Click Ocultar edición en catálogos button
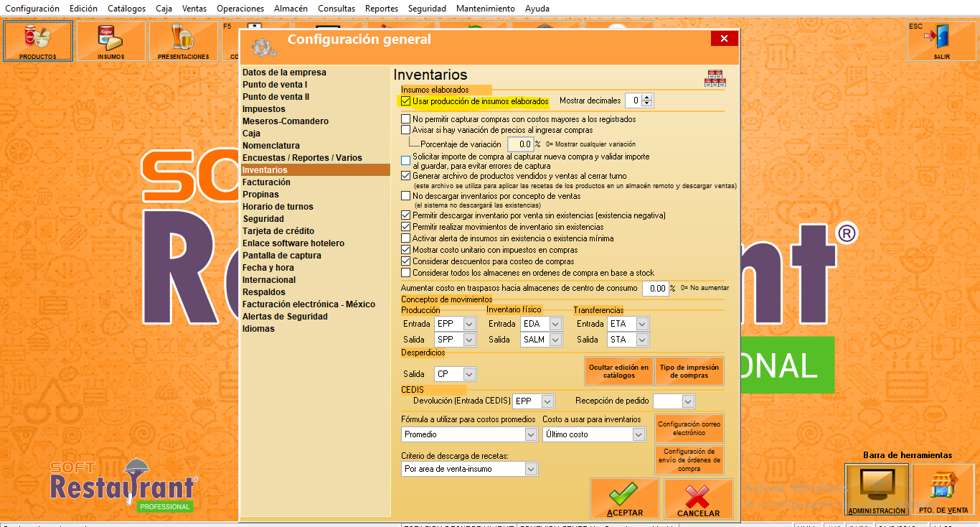 coord(618,371)
